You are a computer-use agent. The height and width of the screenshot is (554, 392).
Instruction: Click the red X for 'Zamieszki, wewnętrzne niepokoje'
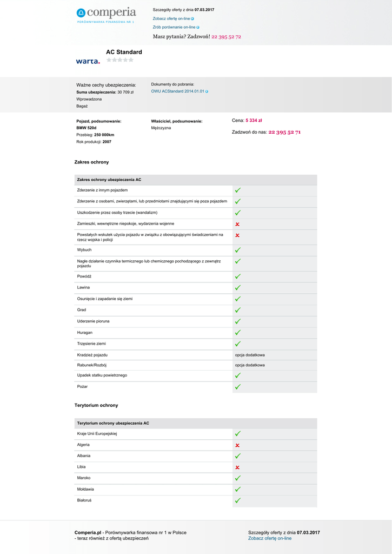coord(237,224)
